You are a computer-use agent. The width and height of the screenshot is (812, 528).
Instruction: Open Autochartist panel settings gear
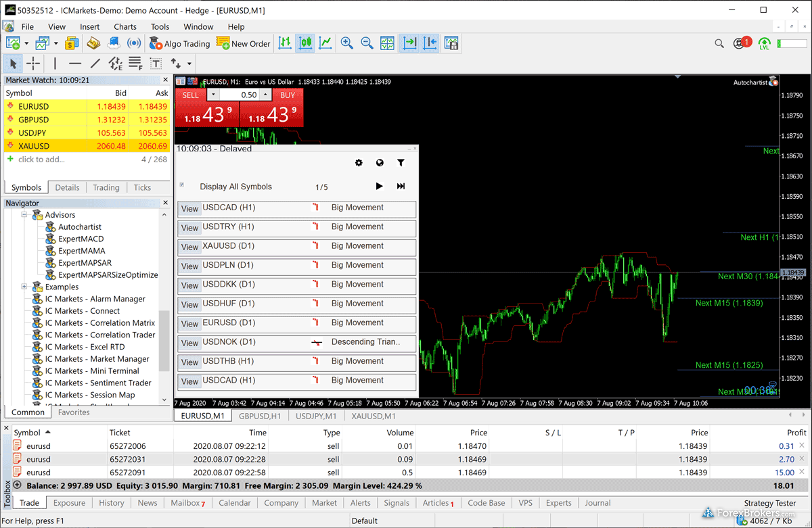click(359, 163)
